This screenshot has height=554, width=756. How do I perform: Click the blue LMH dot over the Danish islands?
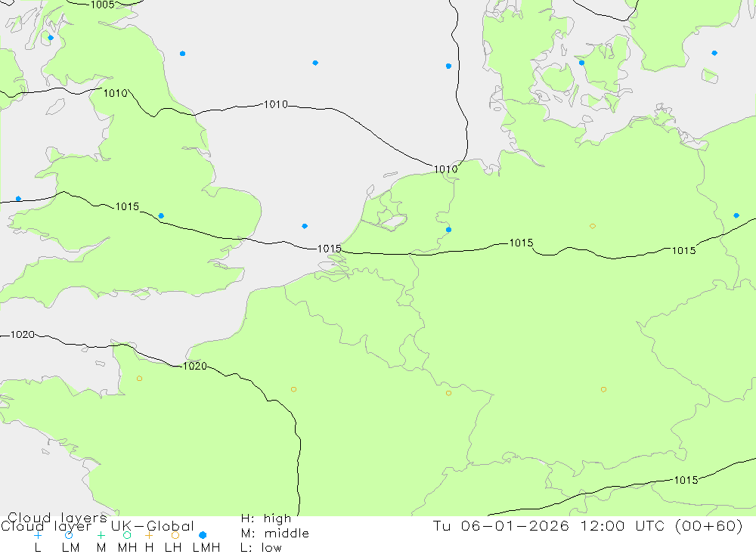[581, 63]
